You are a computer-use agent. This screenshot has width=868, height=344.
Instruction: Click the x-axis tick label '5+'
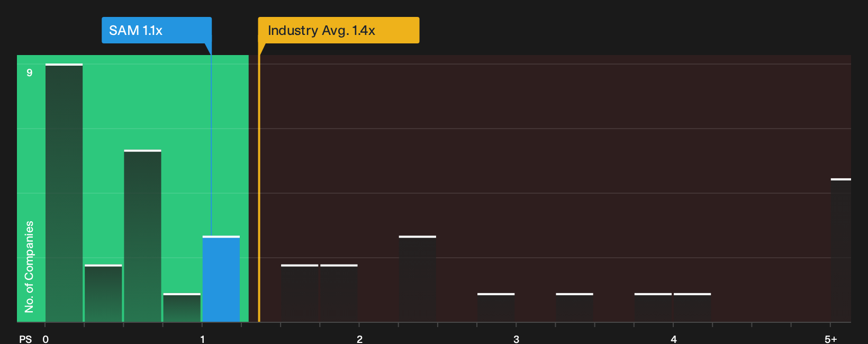[831, 339]
